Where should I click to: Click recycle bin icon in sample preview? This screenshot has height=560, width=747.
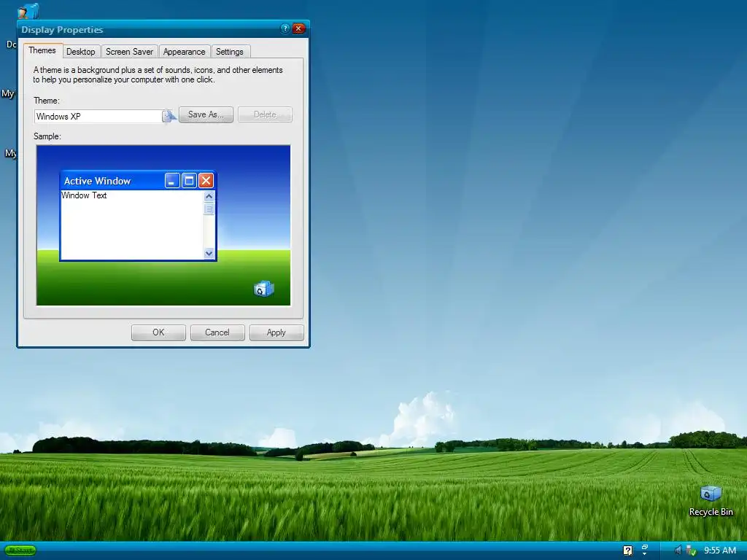click(x=264, y=289)
